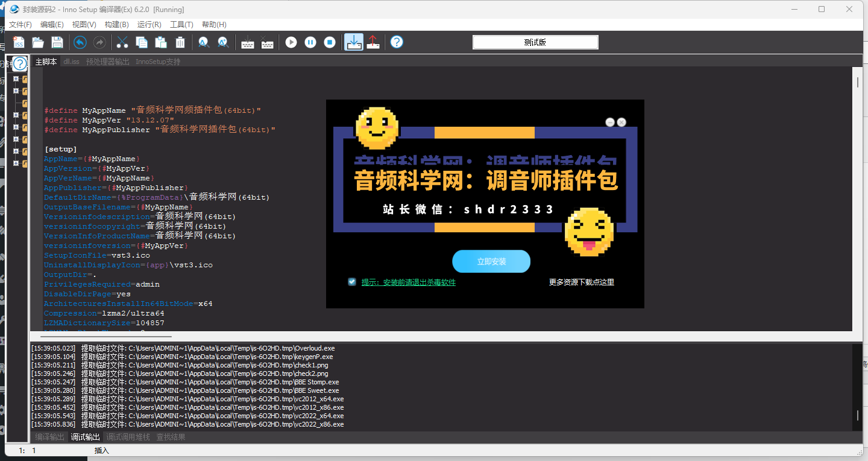Open the 文件(F) menu
This screenshot has width=868, height=461.
click(20, 25)
